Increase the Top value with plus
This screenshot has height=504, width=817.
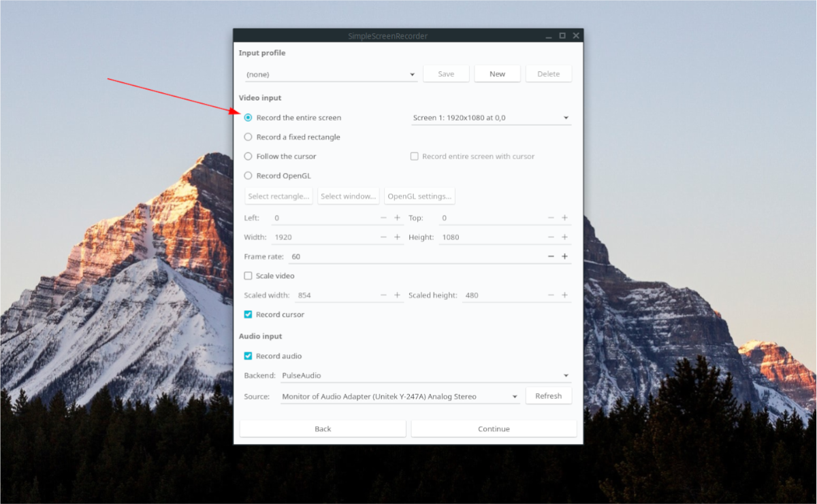tap(564, 218)
